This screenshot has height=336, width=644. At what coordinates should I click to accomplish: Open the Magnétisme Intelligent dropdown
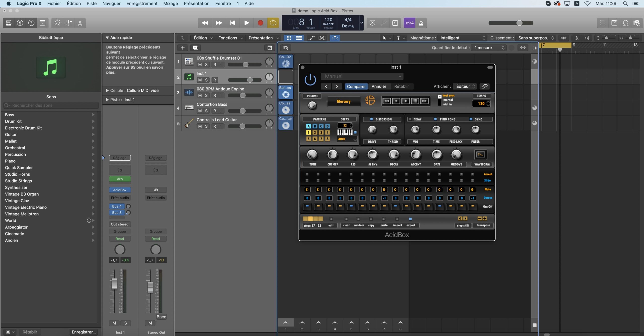click(462, 38)
